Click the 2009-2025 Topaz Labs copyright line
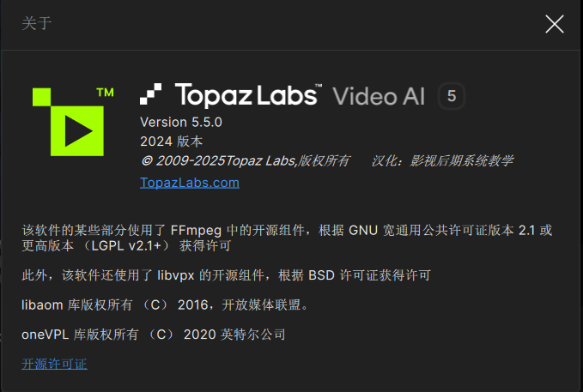583x392 pixels. pyautogui.click(x=245, y=161)
